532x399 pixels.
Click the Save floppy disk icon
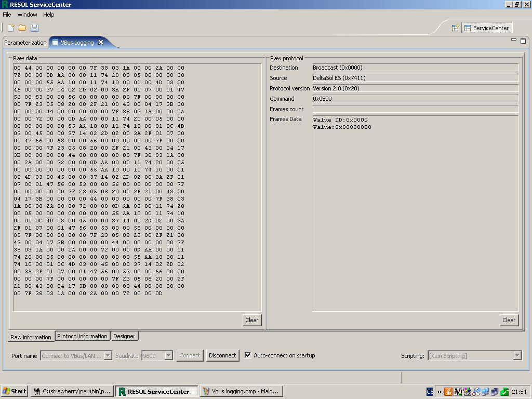(34, 28)
